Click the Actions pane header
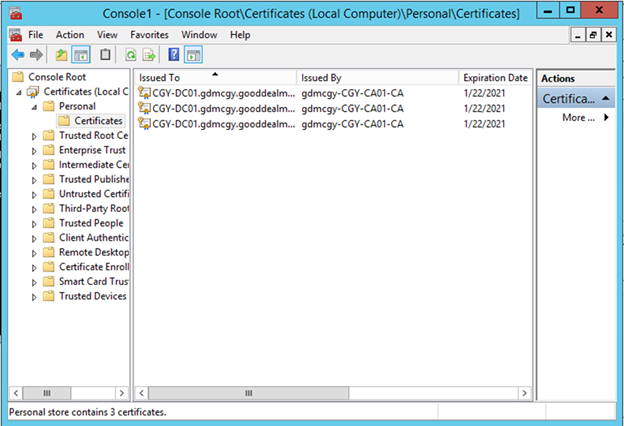Screen dimensions: 624x426 pos(576,78)
